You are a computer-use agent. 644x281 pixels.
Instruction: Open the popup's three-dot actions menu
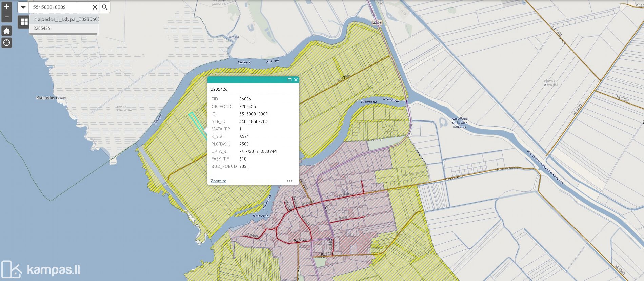pos(289,181)
